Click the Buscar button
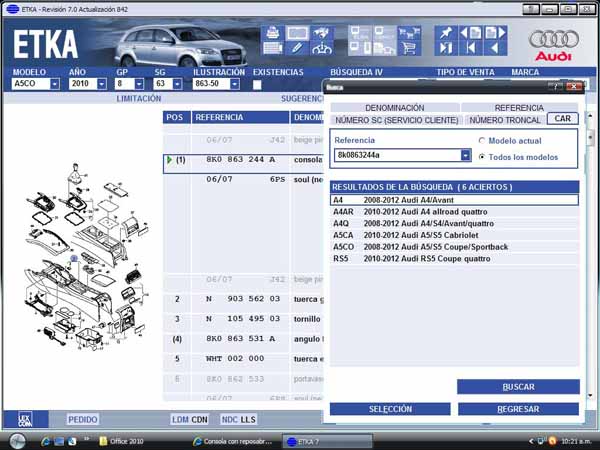 click(x=518, y=387)
